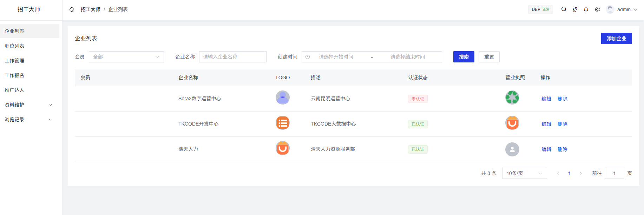Go to 职位列表 in sidebar
Screen dimensions: 644x215
[x=14, y=46]
